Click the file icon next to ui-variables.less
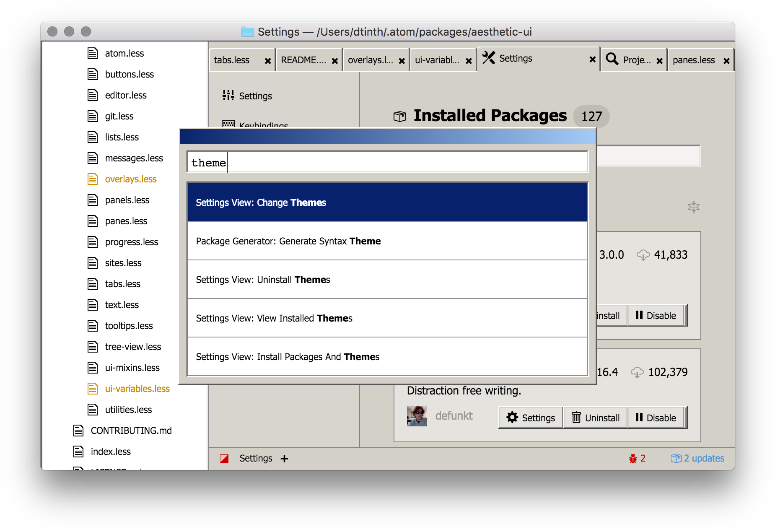This screenshot has height=532, width=775. tap(93, 389)
